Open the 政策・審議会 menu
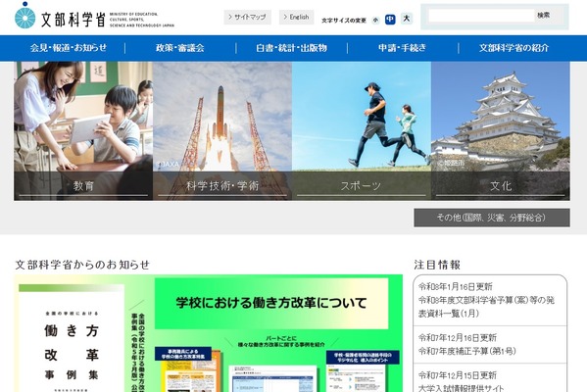 point(180,48)
